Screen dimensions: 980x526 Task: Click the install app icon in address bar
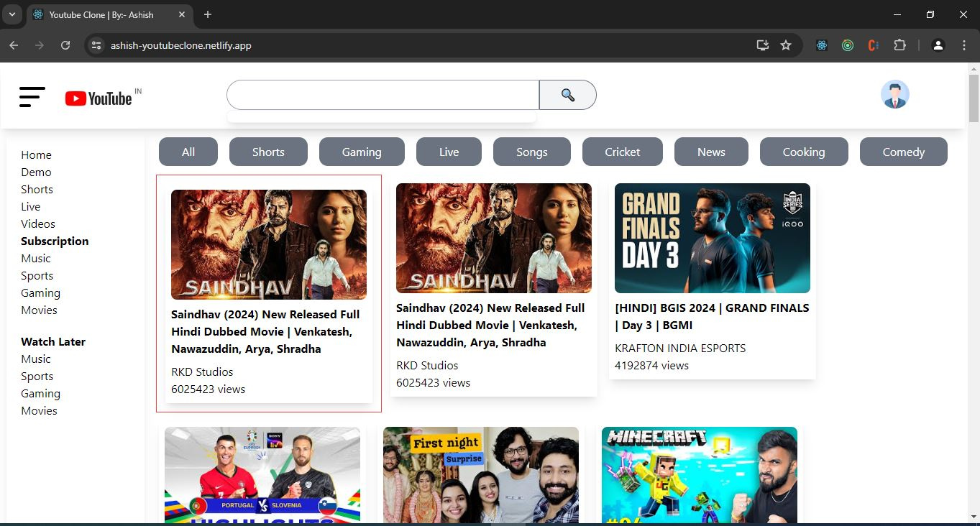pos(763,45)
